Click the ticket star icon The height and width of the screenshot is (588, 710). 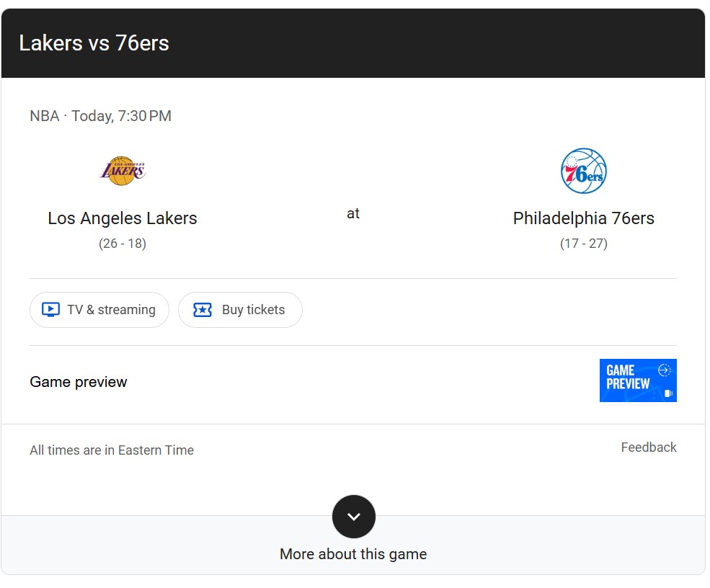coord(203,310)
